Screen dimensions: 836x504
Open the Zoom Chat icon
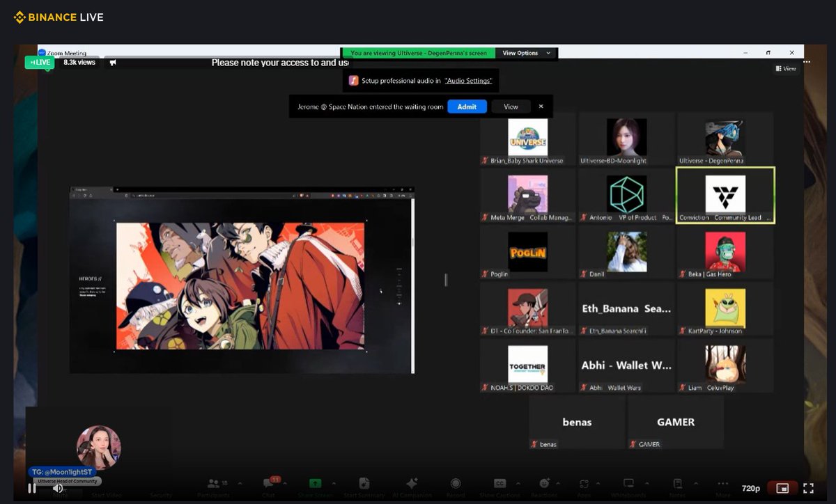[268, 482]
